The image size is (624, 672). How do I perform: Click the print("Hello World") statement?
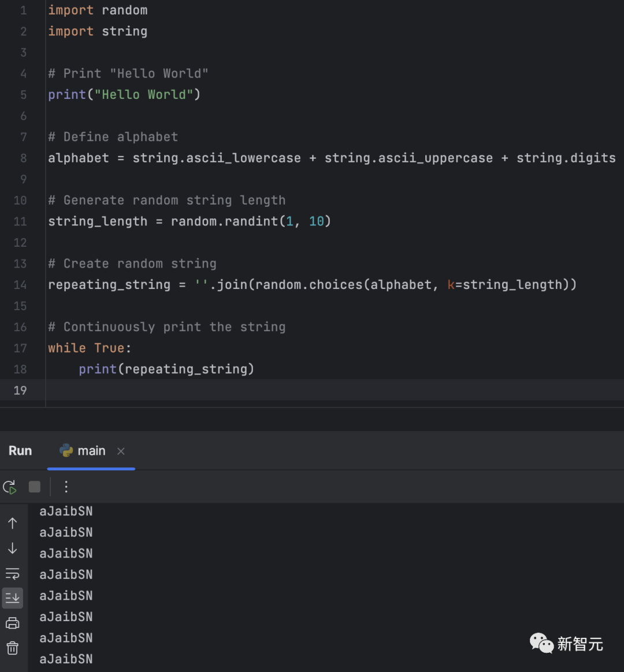(124, 95)
